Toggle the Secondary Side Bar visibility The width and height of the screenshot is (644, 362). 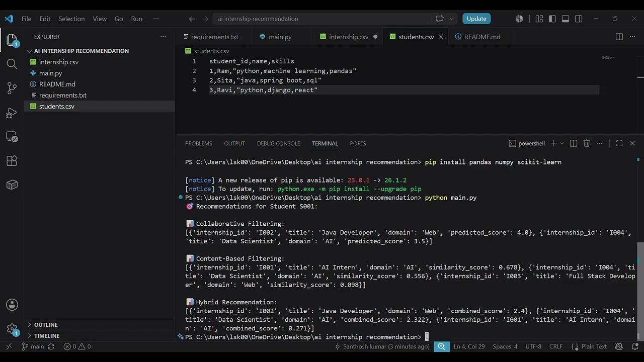pyautogui.click(x=579, y=19)
